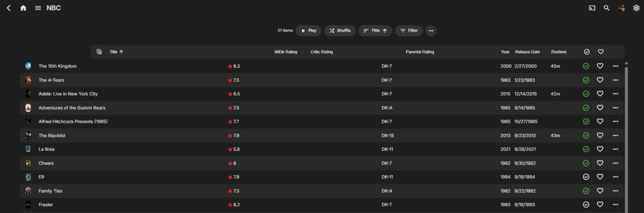The image size is (644, 213).
Task: Click the multi-select icon in table header
Action: tap(99, 52)
